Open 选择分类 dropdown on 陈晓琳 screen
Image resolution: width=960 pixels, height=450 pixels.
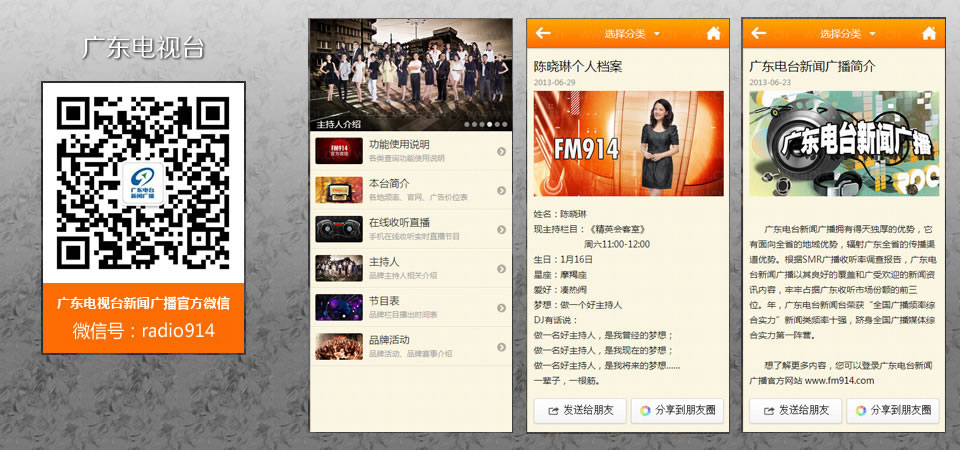[x=632, y=34]
